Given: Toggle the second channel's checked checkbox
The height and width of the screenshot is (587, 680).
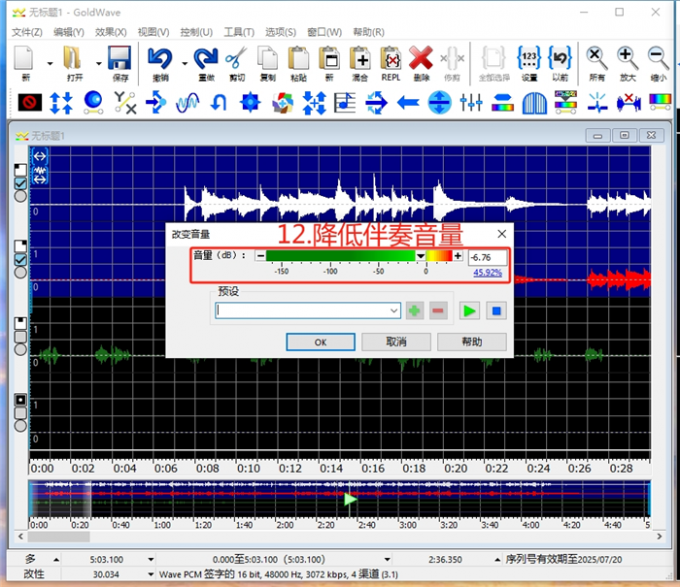Looking at the screenshot, I should pyautogui.click(x=20, y=259).
